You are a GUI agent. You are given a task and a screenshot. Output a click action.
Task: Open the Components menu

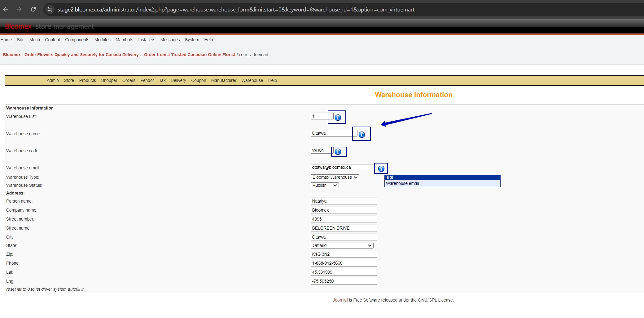point(77,40)
